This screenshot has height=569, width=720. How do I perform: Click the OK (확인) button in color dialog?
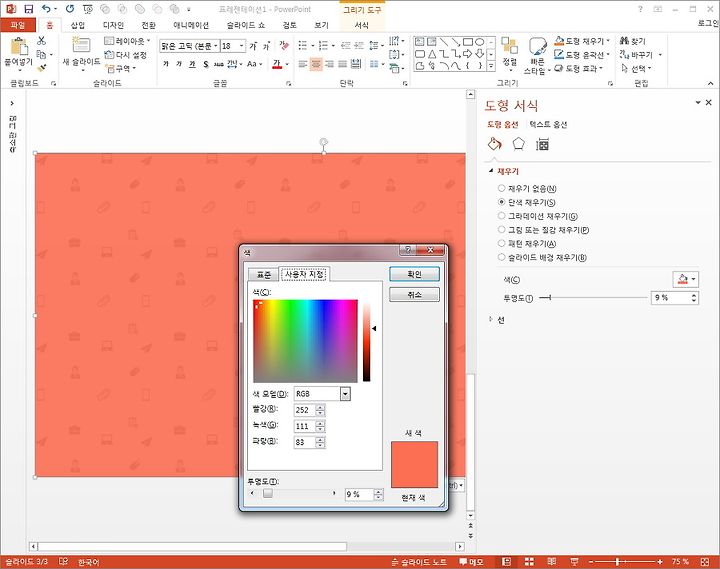pyautogui.click(x=414, y=274)
